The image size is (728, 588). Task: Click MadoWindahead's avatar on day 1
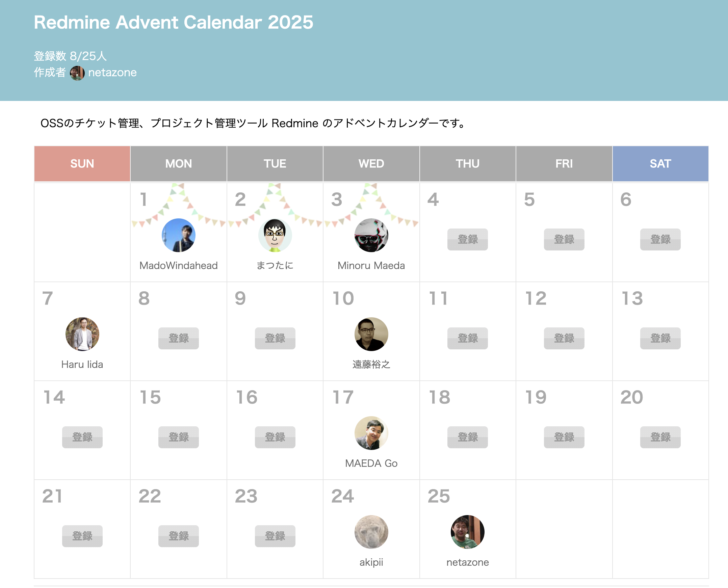(179, 235)
